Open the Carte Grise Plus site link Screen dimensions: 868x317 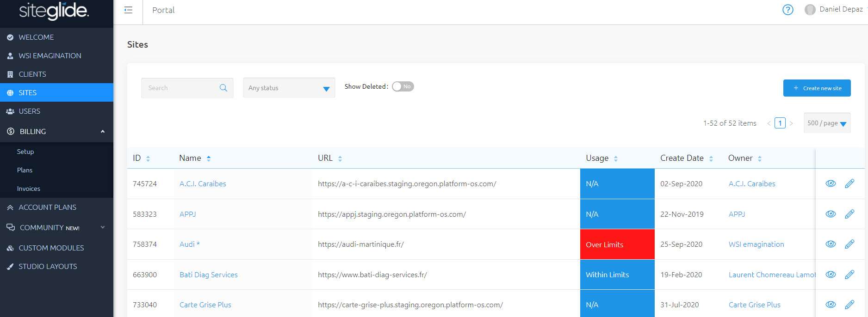pos(205,305)
